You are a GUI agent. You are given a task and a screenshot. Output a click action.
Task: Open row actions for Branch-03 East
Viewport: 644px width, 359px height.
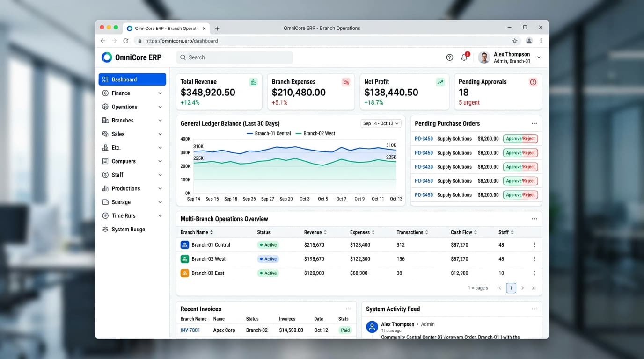pos(534,273)
